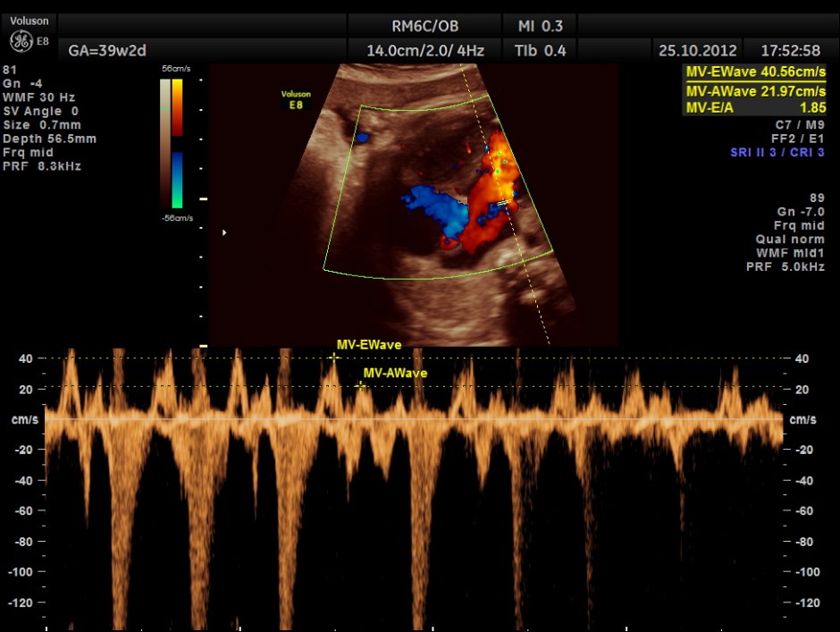Click the PRF 8.3kHz parameter on left
Screen dimensions: 840x632
point(42,165)
